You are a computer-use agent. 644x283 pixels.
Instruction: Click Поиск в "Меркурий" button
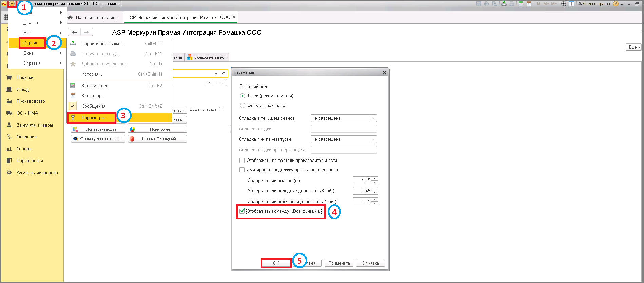point(157,139)
